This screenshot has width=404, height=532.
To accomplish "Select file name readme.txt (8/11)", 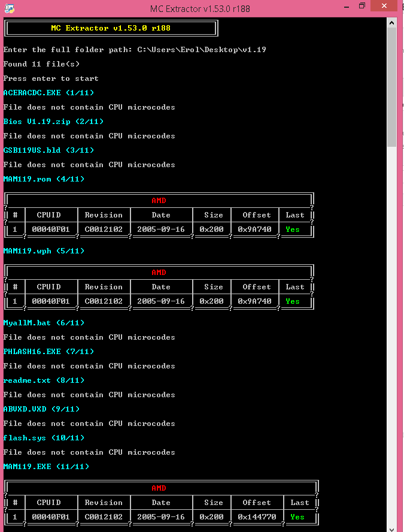I will click(x=44, y=380).
